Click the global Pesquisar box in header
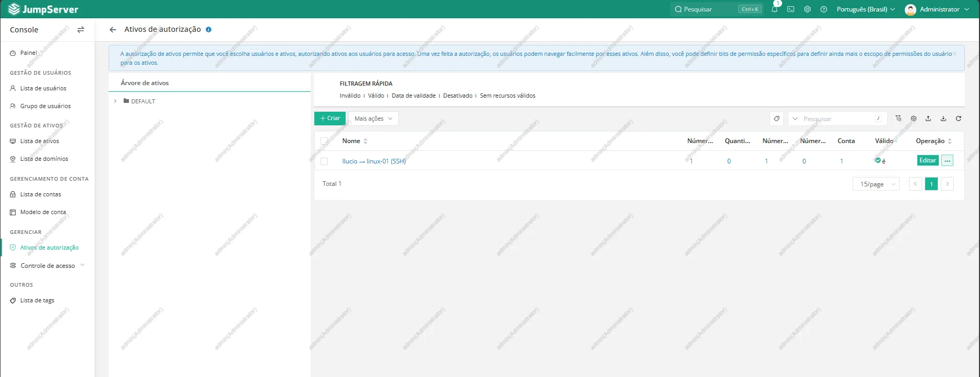This screenshot has height=377, width=980. coord(717,9)
